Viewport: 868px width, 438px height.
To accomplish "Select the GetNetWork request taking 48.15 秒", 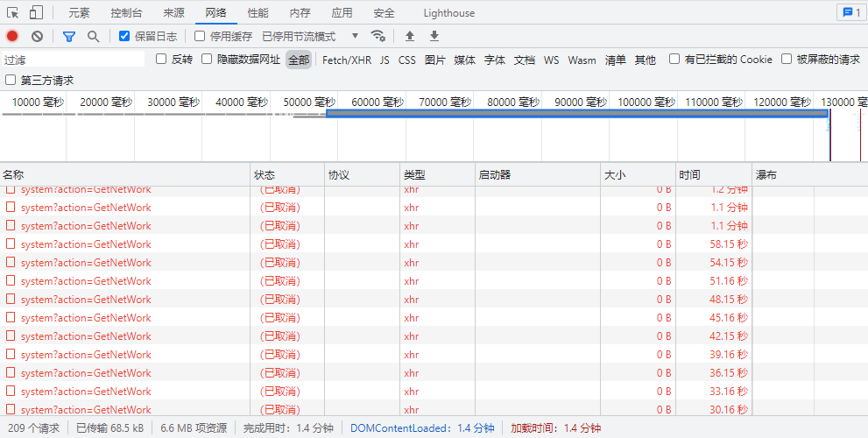I will (x=86, y=299).
